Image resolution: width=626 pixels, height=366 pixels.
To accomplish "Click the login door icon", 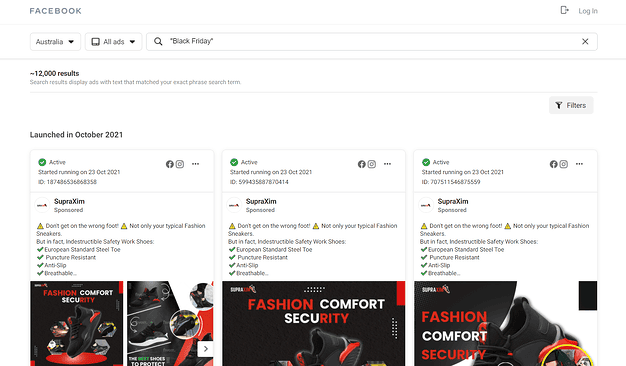I will coord(564,10).
